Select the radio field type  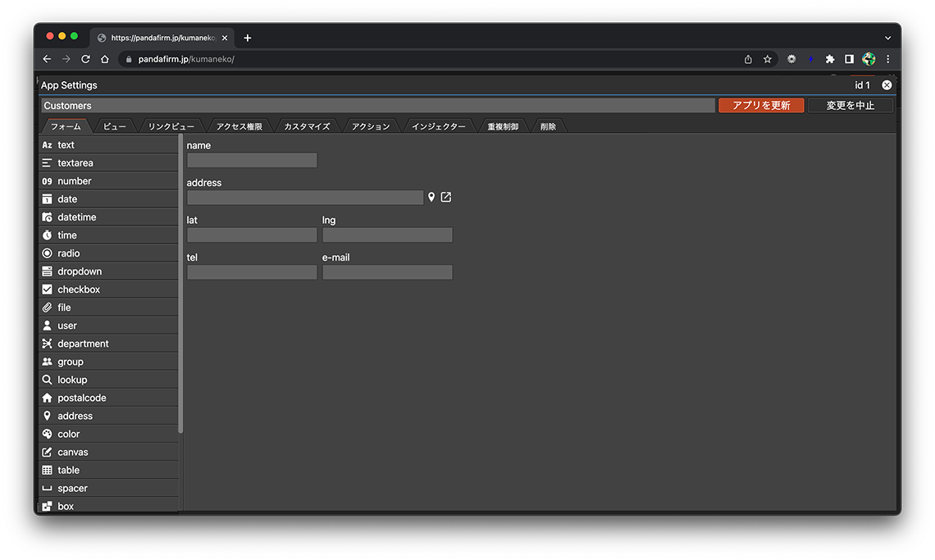[48, 253]
